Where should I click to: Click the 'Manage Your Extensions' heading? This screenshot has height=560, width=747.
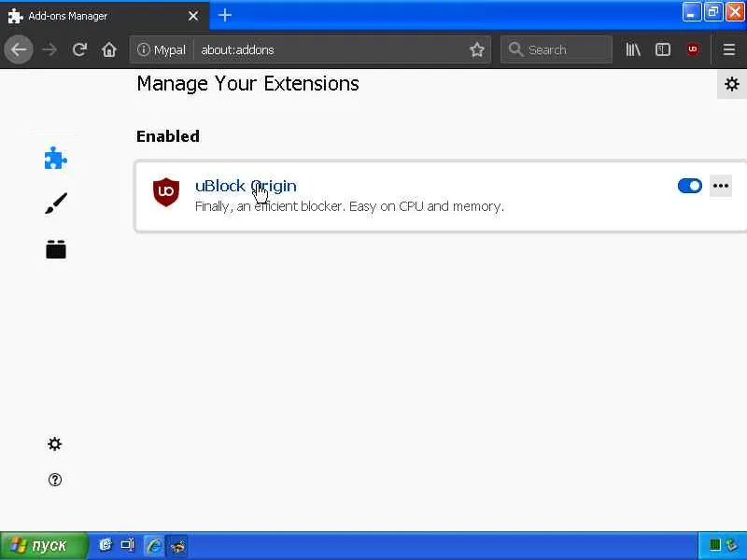[247, 83]
